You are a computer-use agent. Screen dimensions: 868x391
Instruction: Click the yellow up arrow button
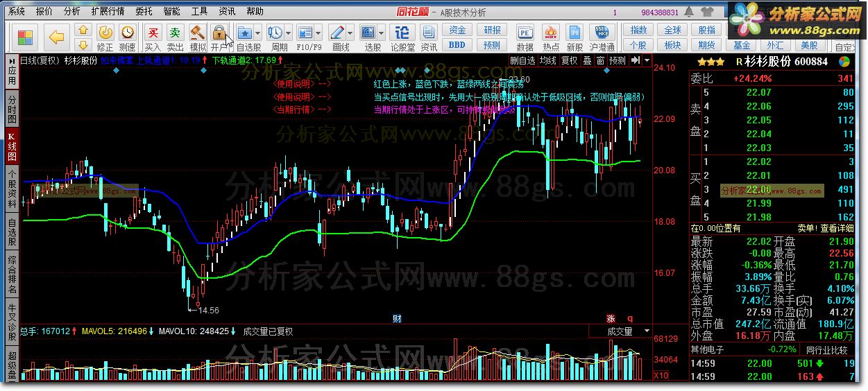83,30
